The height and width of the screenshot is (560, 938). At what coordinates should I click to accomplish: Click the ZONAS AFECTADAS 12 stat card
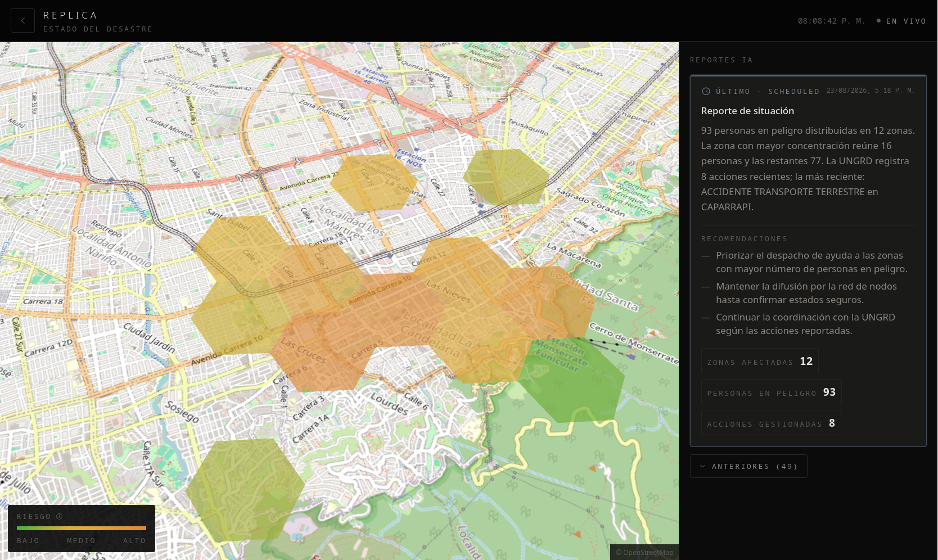(760, 361)
